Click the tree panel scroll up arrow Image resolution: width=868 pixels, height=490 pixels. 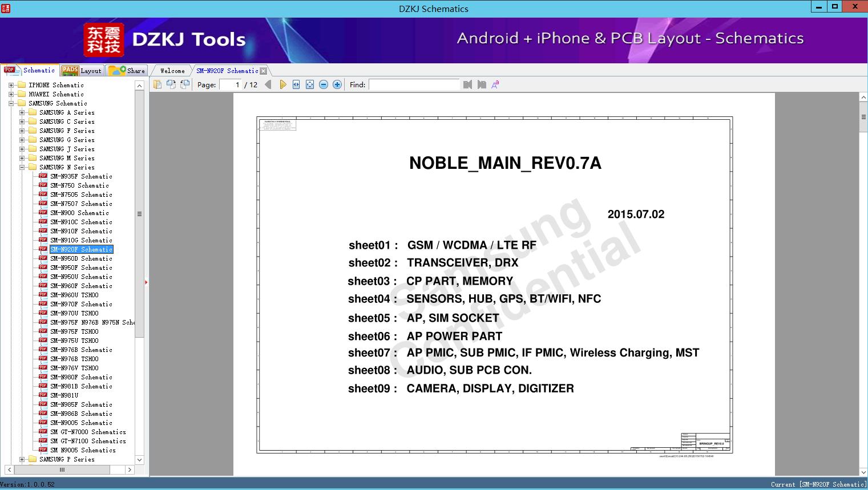[139, 86]
